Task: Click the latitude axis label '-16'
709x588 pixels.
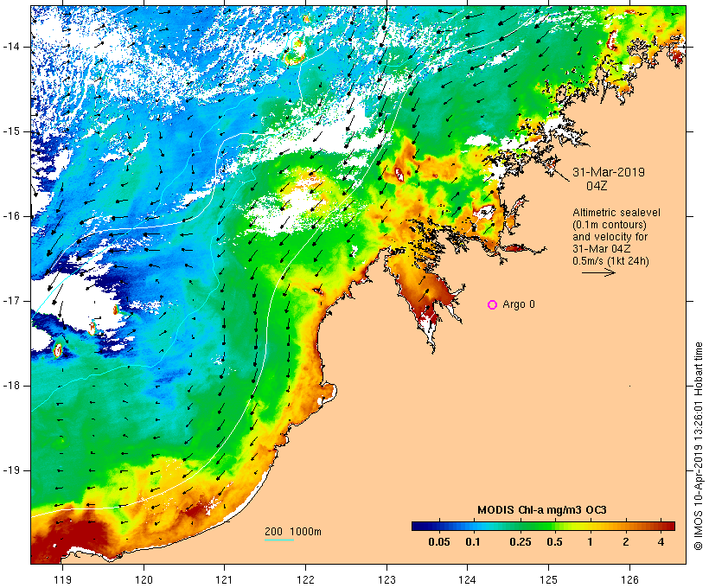Action: click(x=11, y=216)
